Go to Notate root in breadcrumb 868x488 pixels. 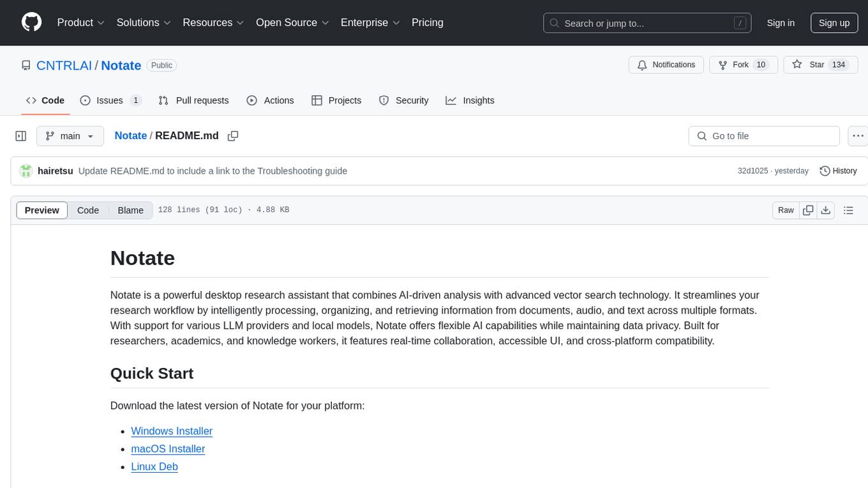[131, 135]
